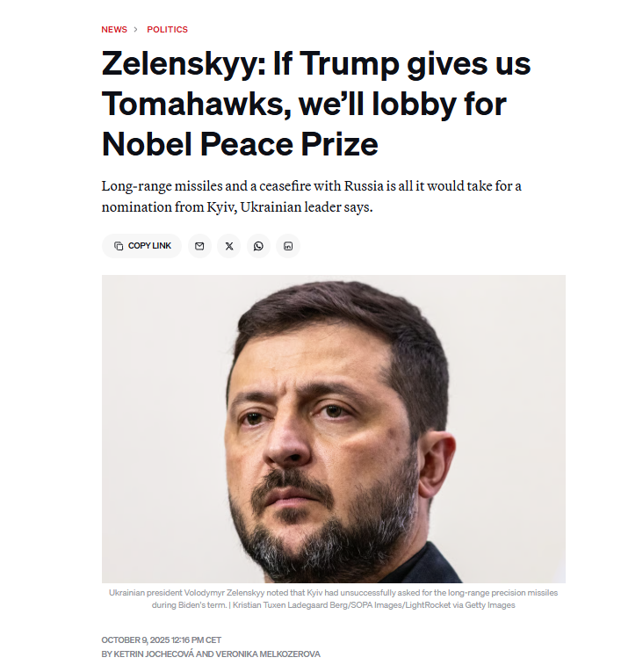Open the NEWS breadcrumb section
The height and width of the screenshot is (672, 643).
114,30
